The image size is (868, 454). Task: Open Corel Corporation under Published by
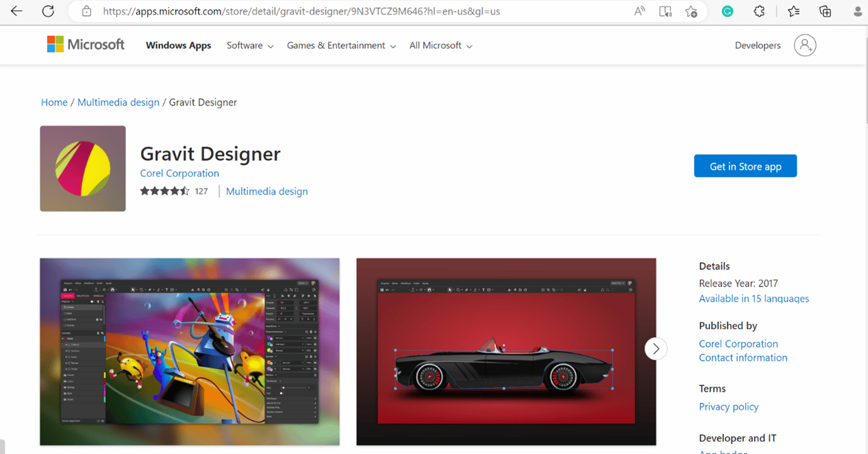click(x=738, y=344)
